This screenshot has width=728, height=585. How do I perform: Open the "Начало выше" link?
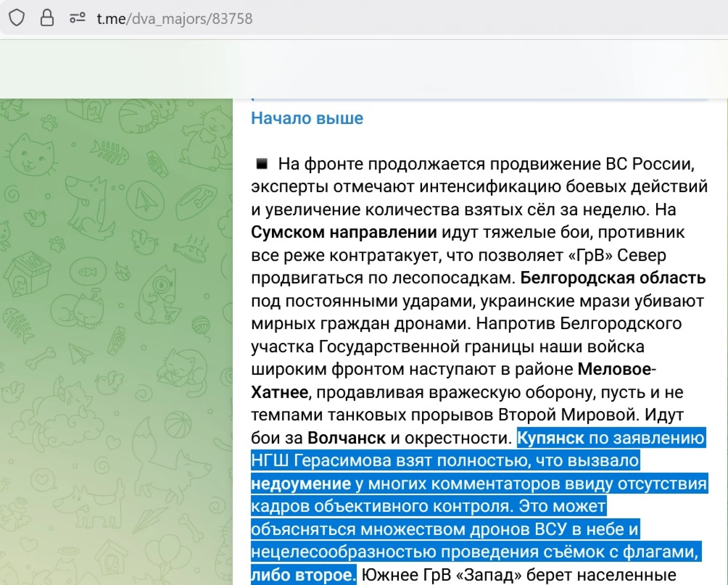(307, 118)
